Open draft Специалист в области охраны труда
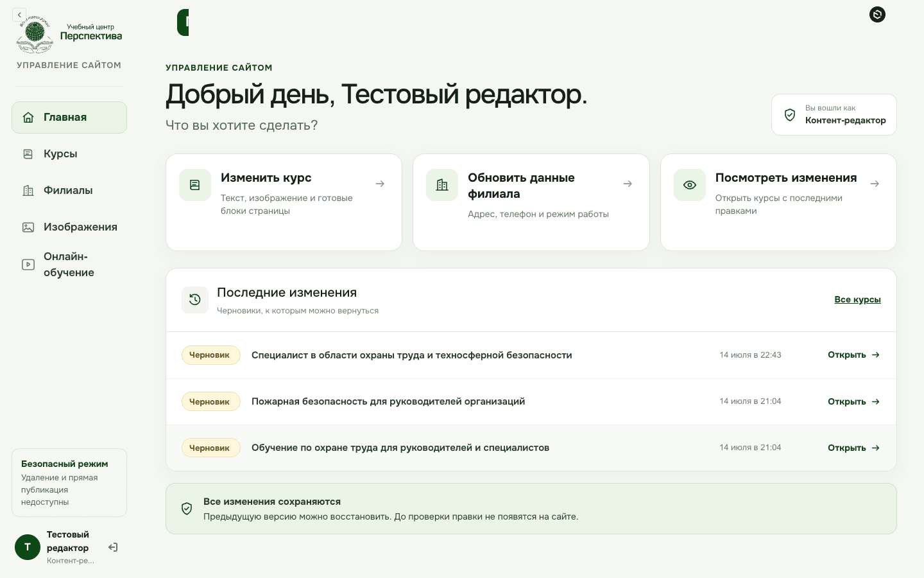The image size is (924, 578). (x=853, y=355)
